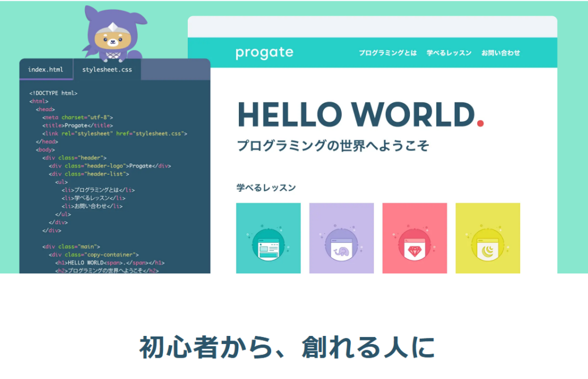The image size is (588, 379).
Task: Click the プログラミングの世界へようこそ subtitle
Action: [x=333, y=145]
